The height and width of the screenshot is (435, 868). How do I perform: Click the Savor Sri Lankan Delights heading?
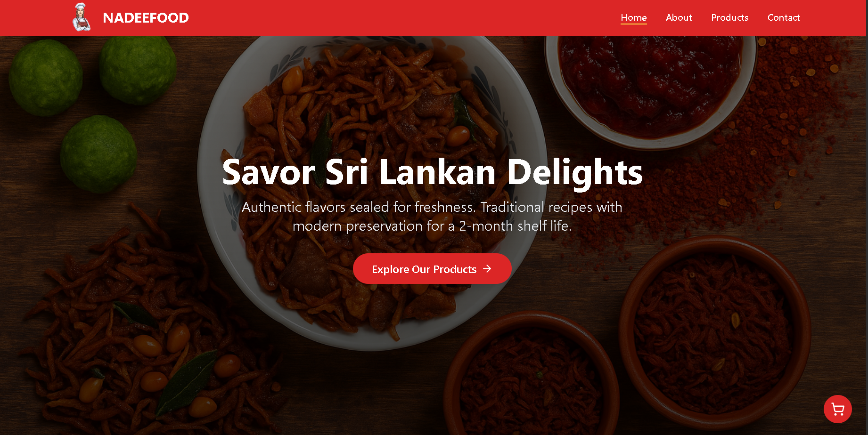click(x=432, y=172)
